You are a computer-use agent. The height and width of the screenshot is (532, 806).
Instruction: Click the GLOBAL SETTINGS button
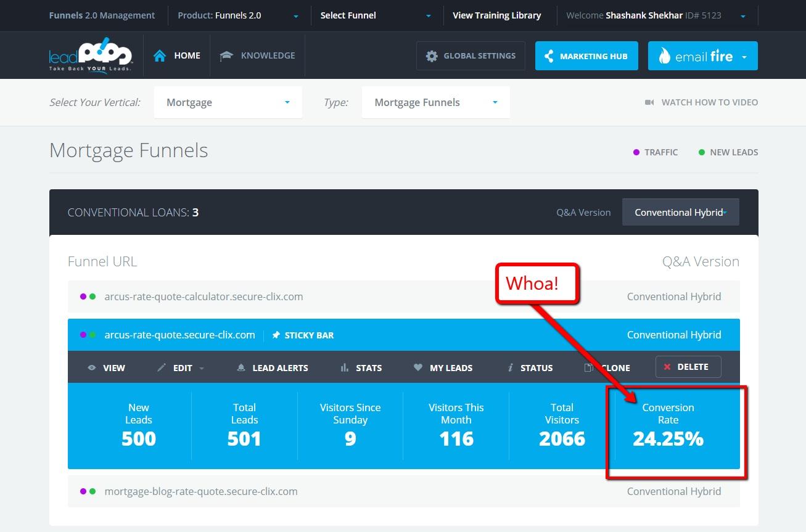tap(471, 56)
